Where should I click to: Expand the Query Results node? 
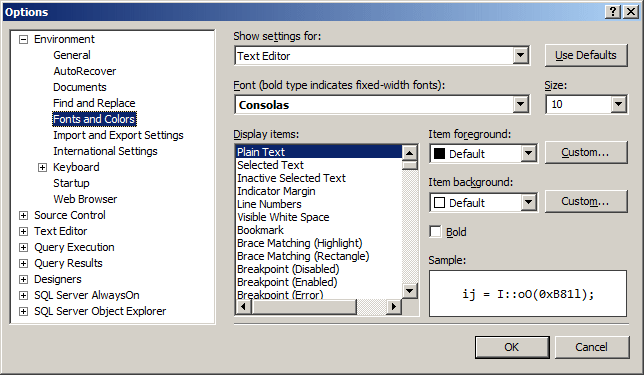(x=24, y=264)
